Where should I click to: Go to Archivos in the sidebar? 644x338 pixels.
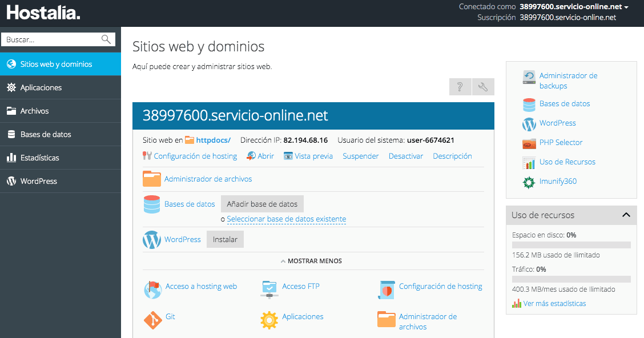(61, 111)
